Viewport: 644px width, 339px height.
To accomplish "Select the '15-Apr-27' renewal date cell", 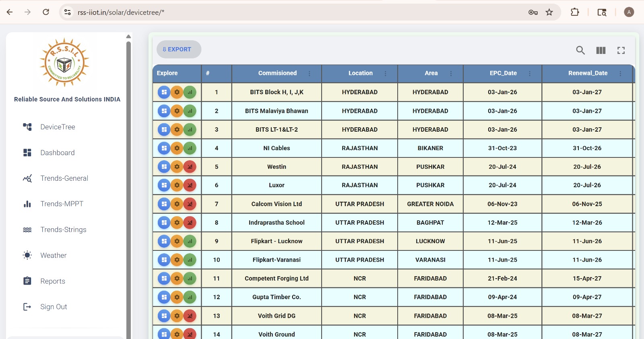I will [x=587, y=279].
